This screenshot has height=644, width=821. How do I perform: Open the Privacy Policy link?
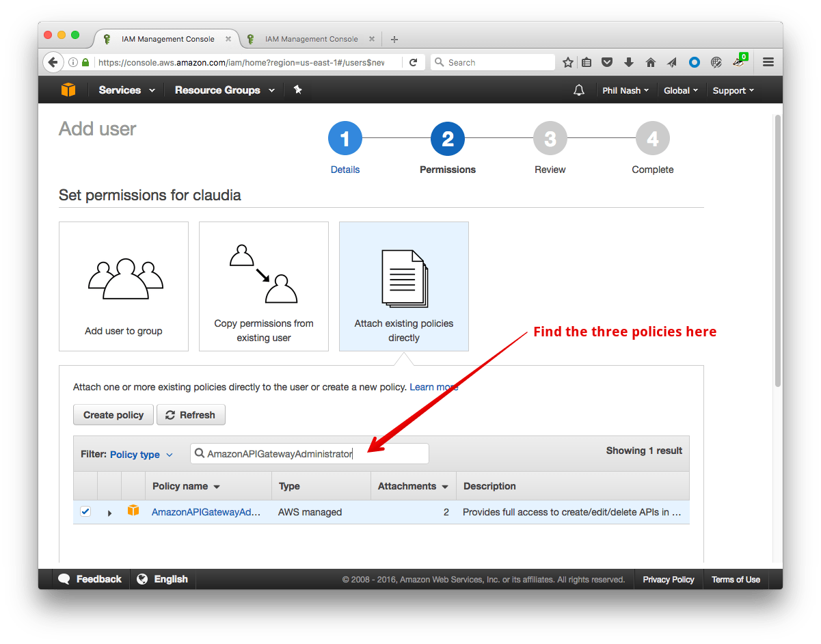click(669, 580)
